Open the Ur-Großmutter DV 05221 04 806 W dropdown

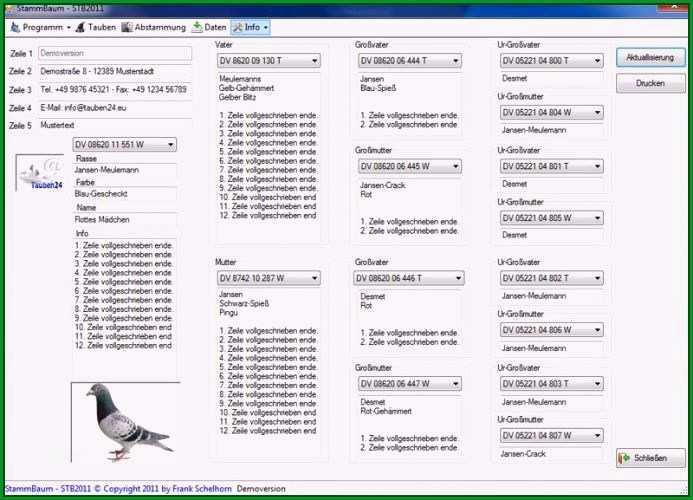552,330
